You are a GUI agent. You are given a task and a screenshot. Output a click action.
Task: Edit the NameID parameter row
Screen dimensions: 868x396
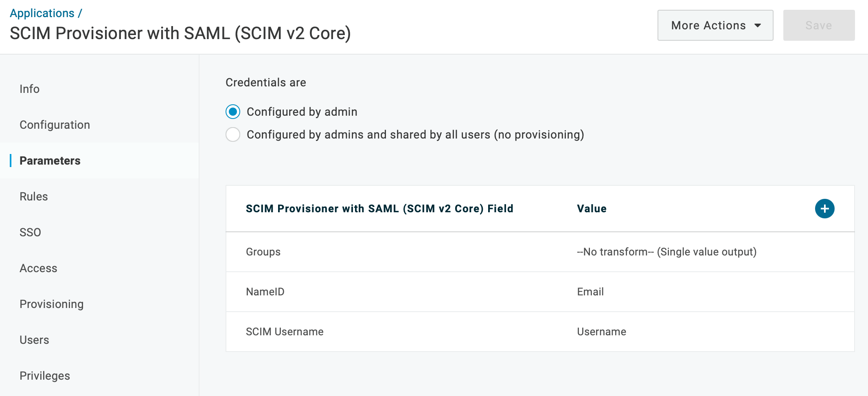point(265,292)
